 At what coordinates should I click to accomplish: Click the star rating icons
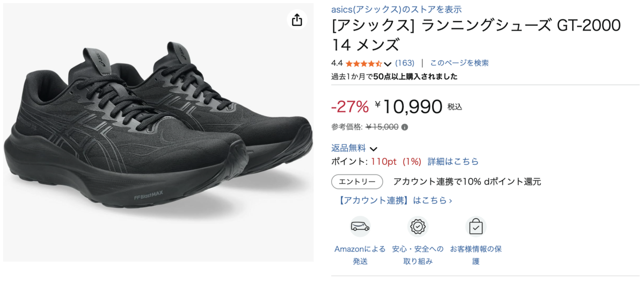coord(363,63)
